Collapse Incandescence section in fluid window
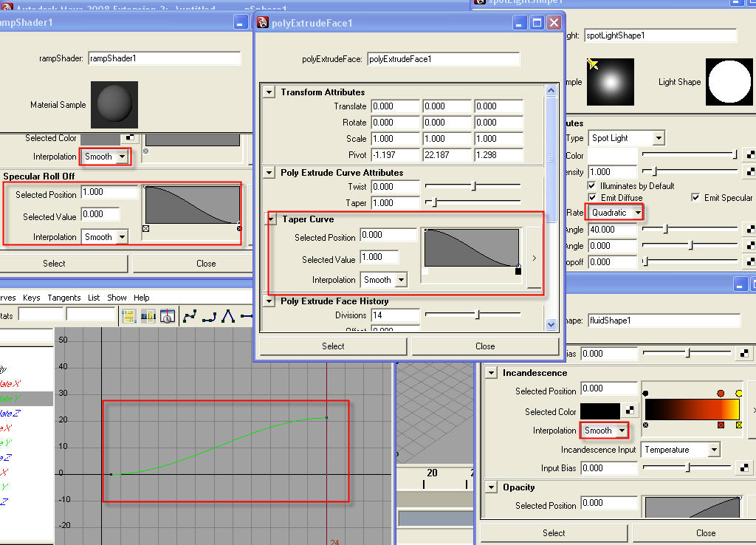 [x=491, y=372]
